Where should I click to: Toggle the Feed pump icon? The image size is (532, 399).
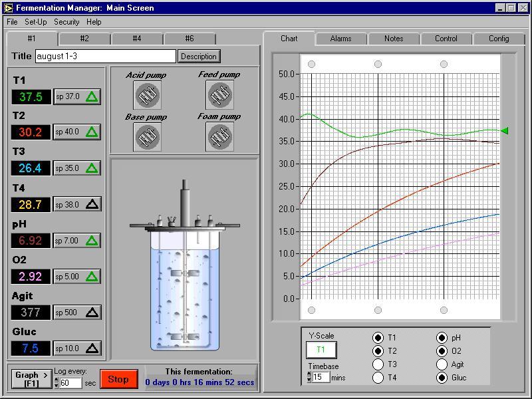pos(220,95)
